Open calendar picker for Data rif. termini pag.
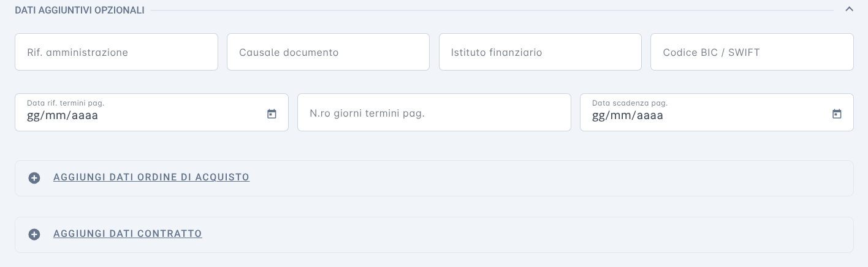 272,114
